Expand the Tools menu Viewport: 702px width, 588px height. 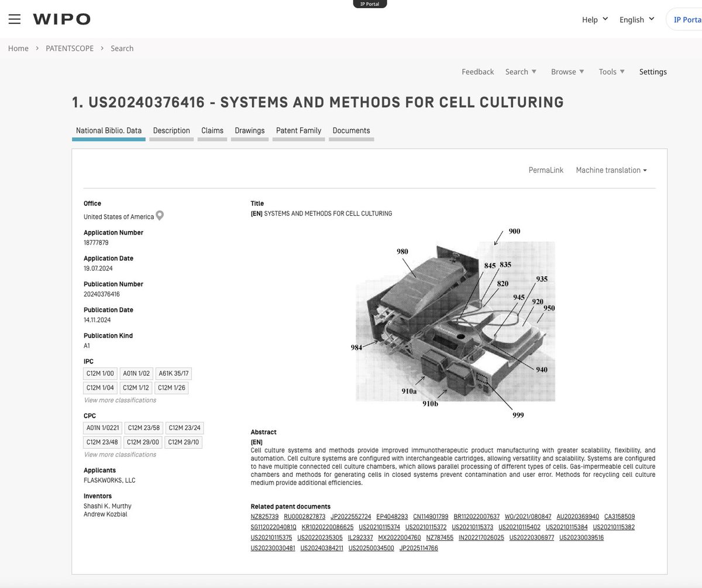[x=612, y=71]
